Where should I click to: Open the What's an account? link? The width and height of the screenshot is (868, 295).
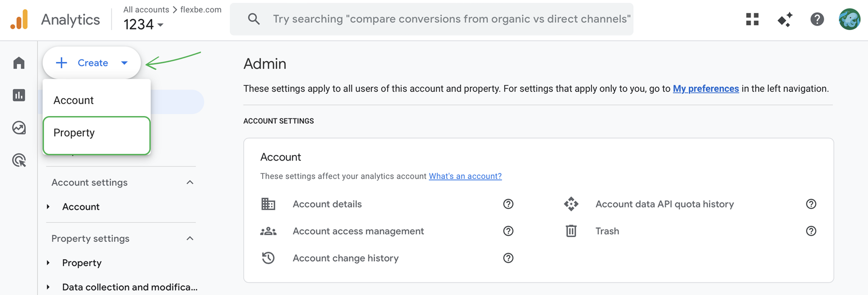pos(465,176)
